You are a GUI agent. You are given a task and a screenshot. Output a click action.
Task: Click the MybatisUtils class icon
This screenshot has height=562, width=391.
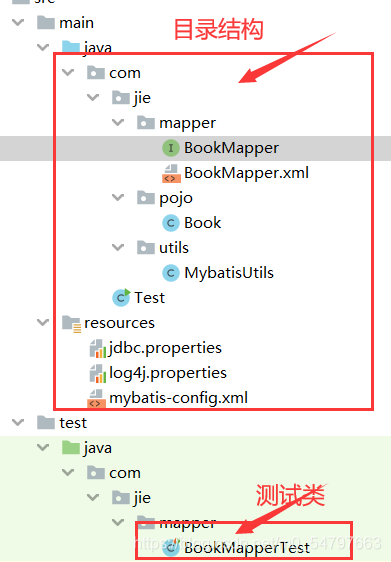pyautogui.click(x=171, y=273)
